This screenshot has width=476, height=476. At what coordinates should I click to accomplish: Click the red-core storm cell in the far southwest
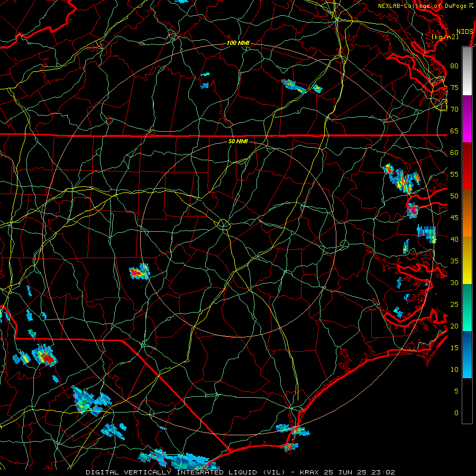(45, 355)
